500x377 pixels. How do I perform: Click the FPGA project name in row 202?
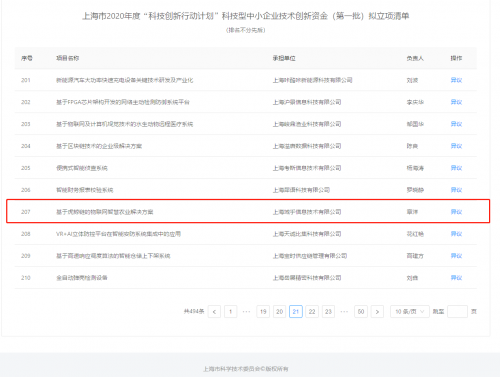123,102
